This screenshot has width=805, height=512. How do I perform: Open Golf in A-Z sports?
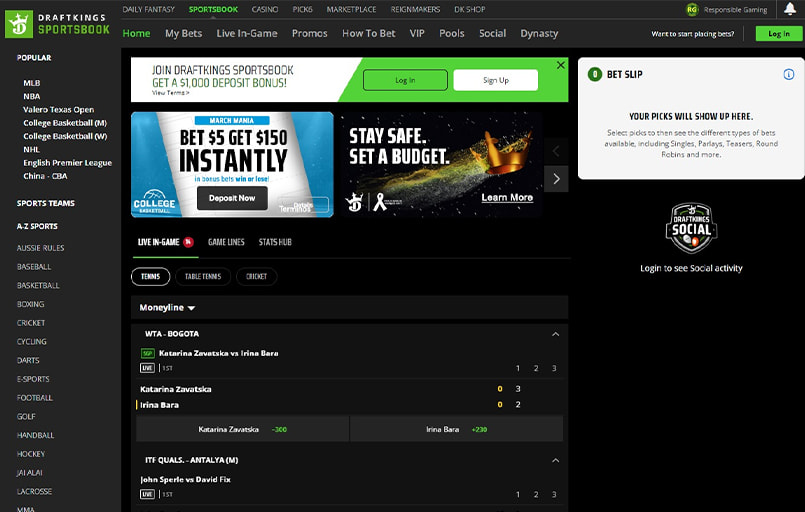tap(26, 416)
